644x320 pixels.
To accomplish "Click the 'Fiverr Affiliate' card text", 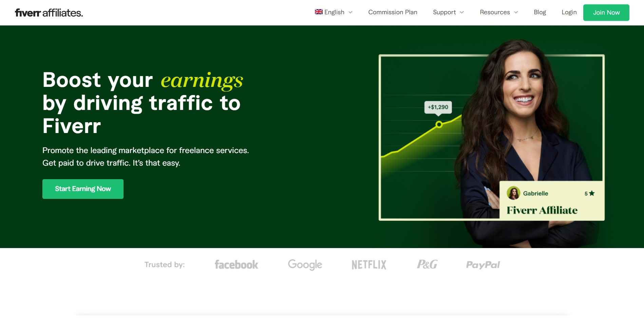I will [542, 210].
